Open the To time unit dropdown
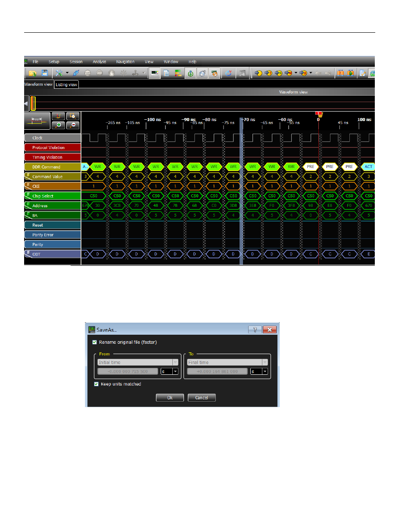411x532 pixels. 259,371
